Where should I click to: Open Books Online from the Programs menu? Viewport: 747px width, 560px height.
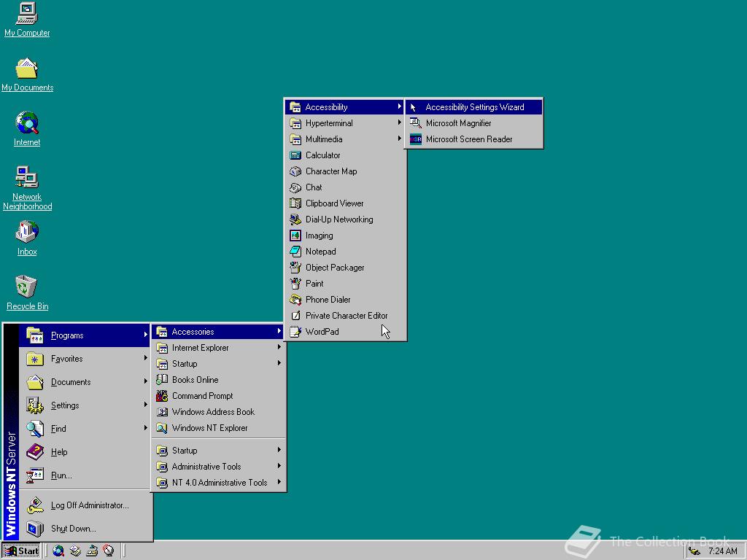219,379
